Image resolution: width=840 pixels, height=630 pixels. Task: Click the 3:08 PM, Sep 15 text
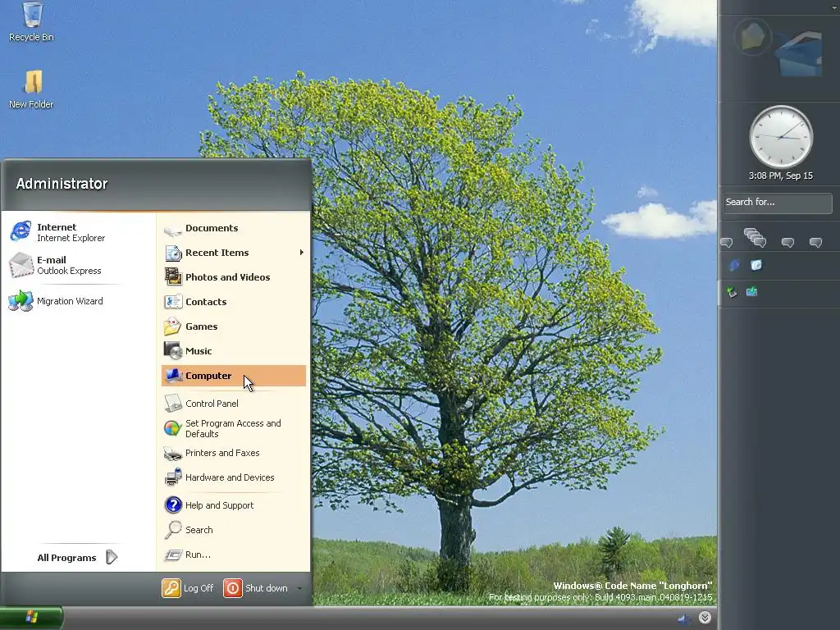pos(781,176)
